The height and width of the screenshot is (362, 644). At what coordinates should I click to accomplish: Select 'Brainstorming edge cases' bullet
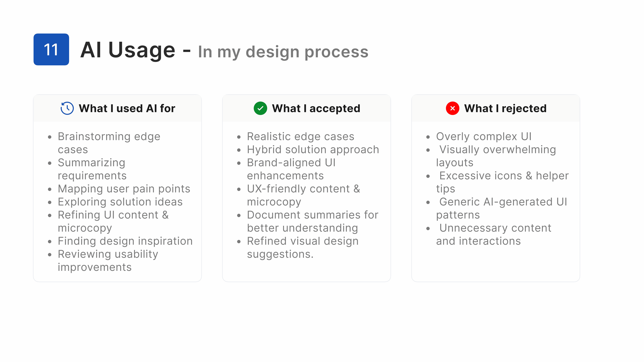109,143
